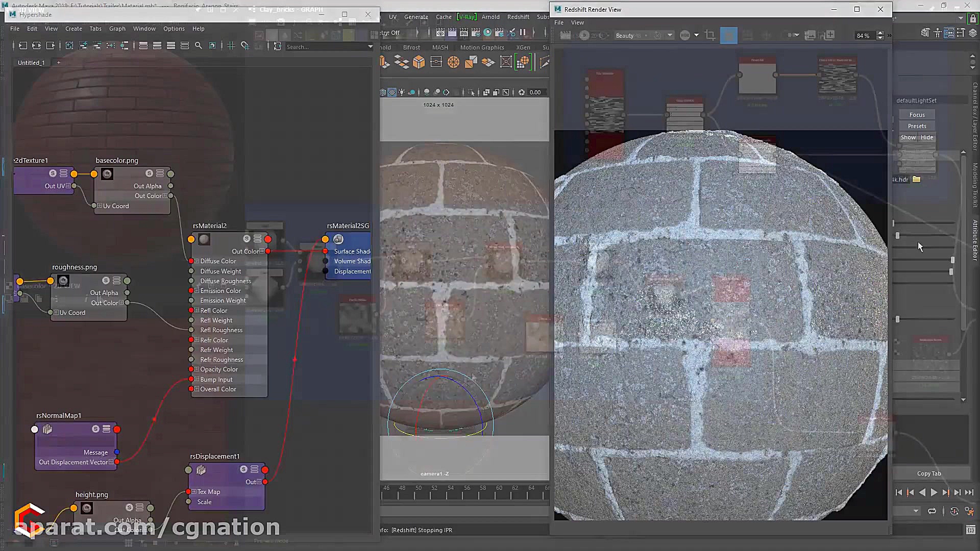980x551 pixels.
Task: Toggle the Hypershade grid display icon
Action: [x=231, y=46]
